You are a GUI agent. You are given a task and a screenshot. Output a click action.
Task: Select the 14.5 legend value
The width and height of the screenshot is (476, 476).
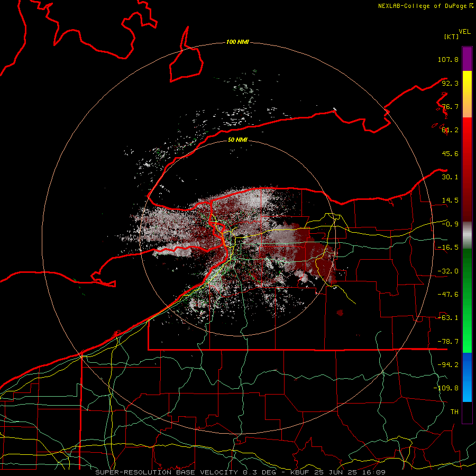click(450, 200)
